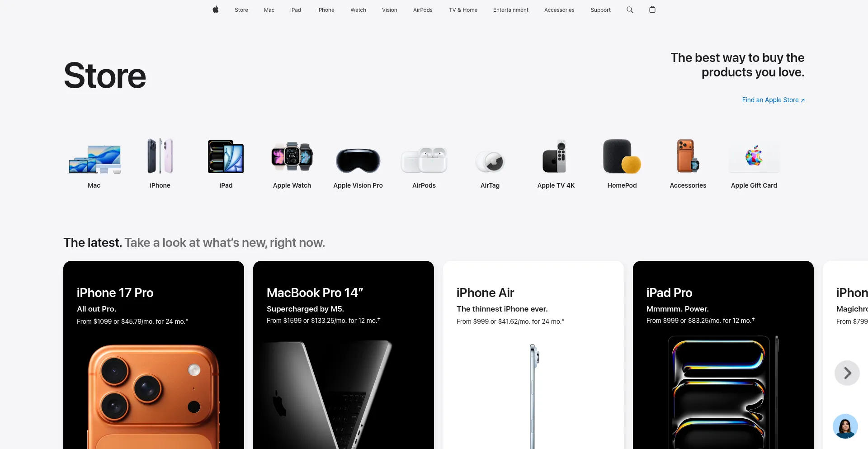The height and width of the screenshot is (449, 868).
Task: Open the Apple Gift Card icon
Action: (754, 157)
